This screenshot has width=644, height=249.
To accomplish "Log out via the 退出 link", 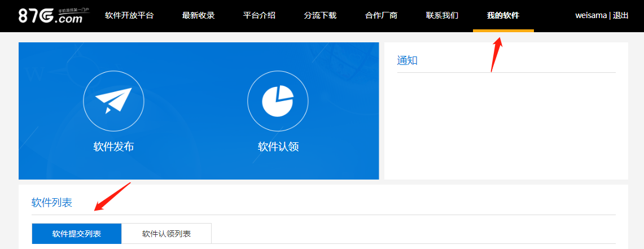I will [x=621, y=16].
